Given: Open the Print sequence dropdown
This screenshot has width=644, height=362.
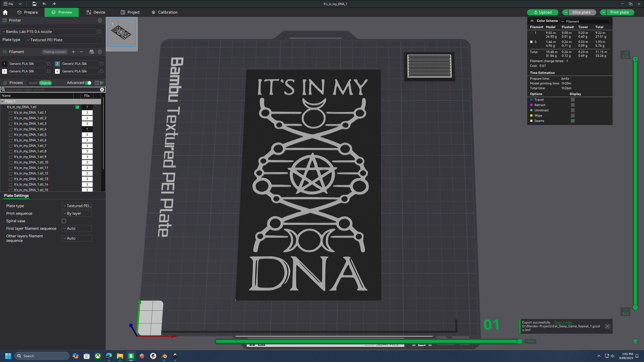Looking at the screenshot, I should 77,213.
